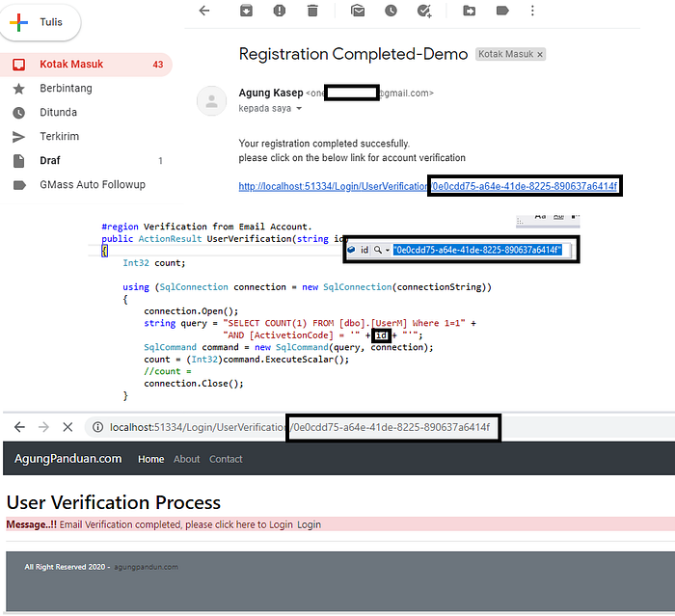This screenshot has width=675, height=616.
Task: Expand the visualizer dropdown arrow in debugger tooltip
Action: pos(388,250)
